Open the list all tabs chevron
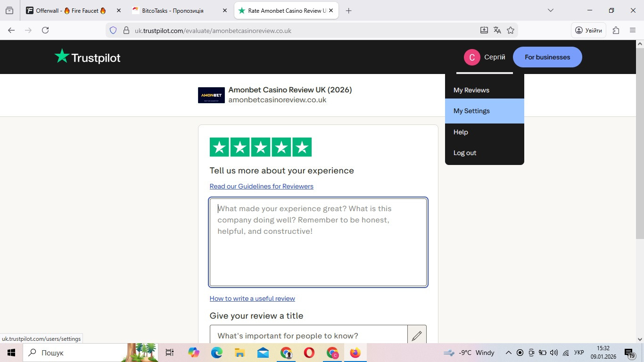The height and width of the screenshot is (362, 644). (x=550, y=10)
